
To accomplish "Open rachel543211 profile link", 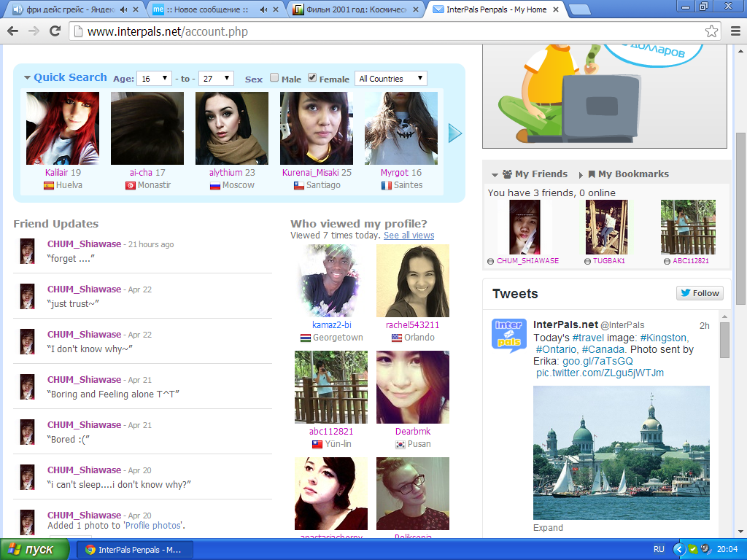I will 413,324.
